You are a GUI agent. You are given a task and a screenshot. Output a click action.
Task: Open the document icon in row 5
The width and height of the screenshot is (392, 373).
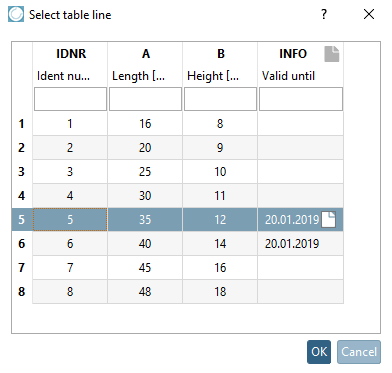tap(328, 219)
